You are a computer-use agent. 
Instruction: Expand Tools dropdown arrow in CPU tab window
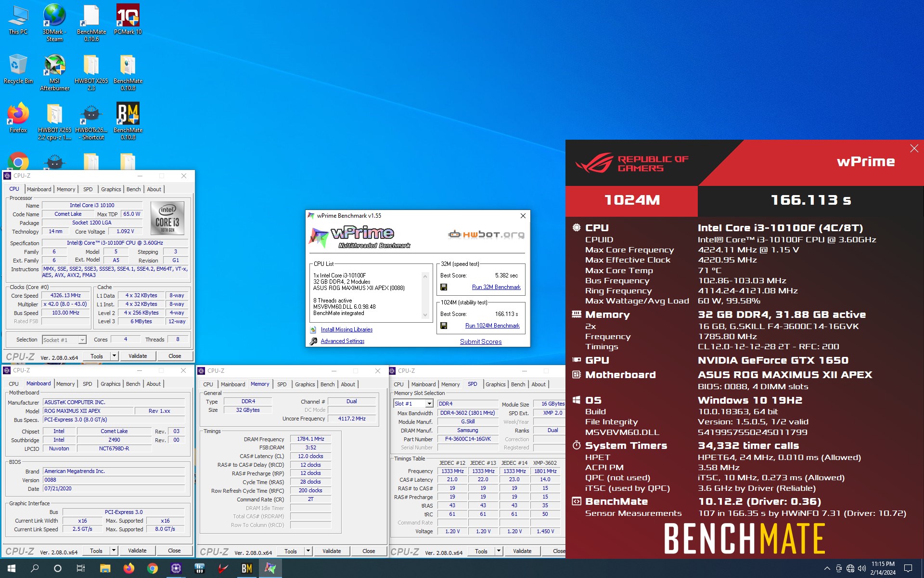pos(114,356)
